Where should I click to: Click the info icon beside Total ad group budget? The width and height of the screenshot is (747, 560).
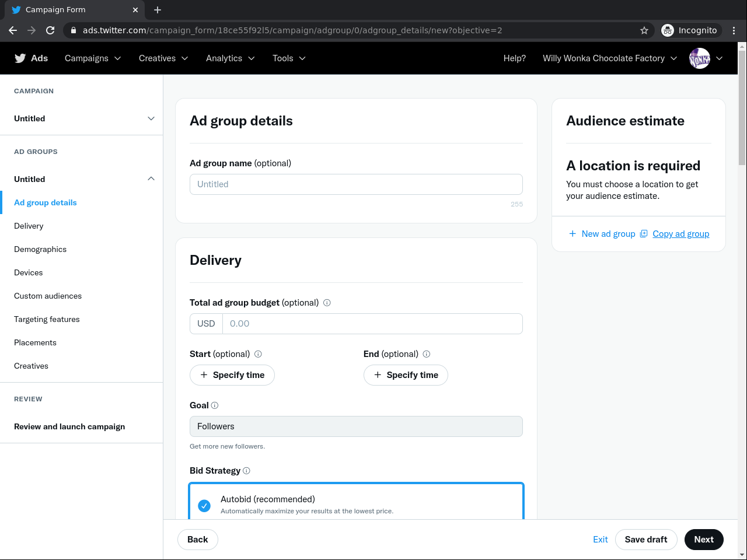coord(327,303)
